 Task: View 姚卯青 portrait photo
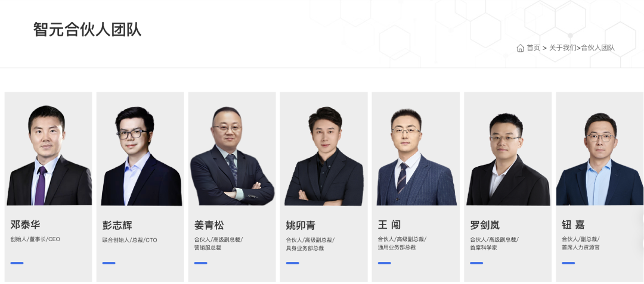point(324,156)
